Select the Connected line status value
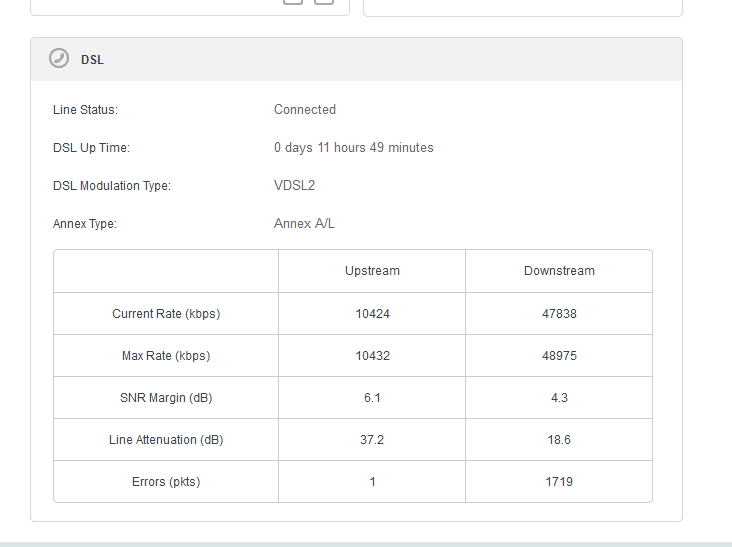Screen dimensions: 732x547 [x=305, y=110]
